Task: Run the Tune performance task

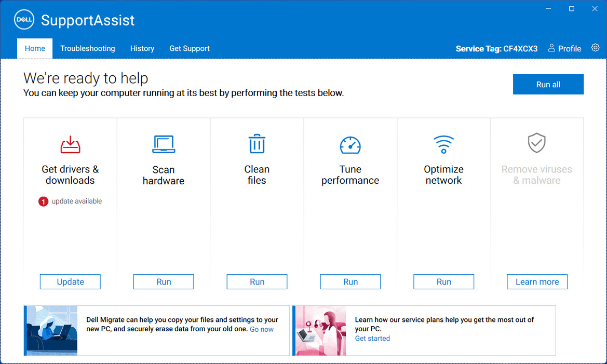Action: coord(350,282)
